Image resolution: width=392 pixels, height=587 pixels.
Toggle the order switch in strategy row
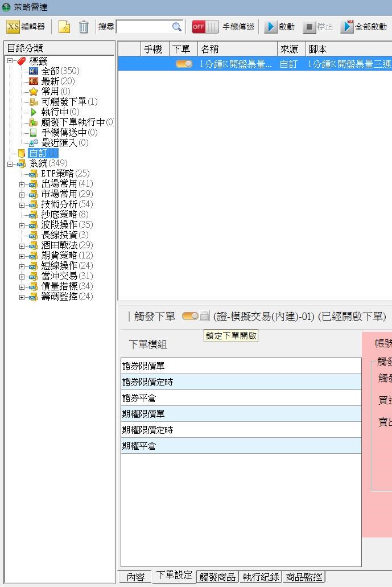tap(184, 64)
